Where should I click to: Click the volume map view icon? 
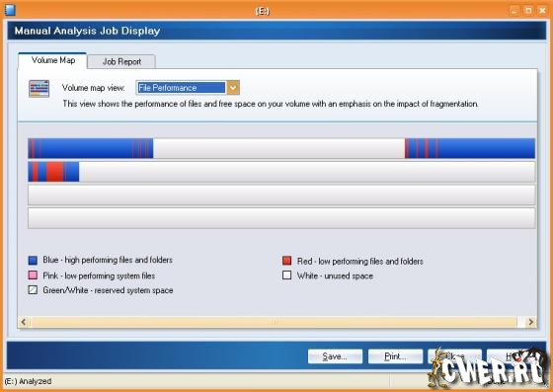click(39, 89)
